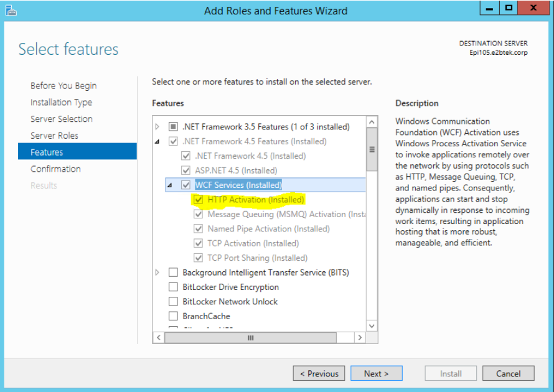Screen dimensions: 554x392
Task: Check BitLocker Drive Encryption feature
Action: tap(173, 287)
